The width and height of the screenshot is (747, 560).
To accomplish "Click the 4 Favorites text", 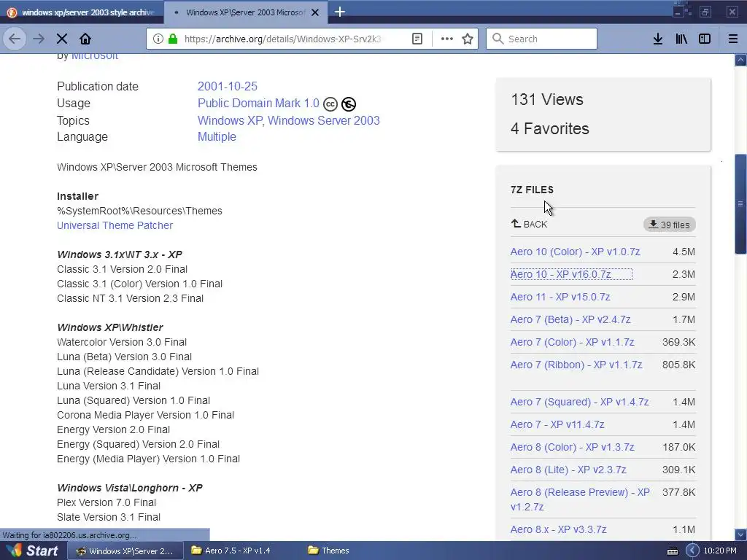I will (550, 128).
